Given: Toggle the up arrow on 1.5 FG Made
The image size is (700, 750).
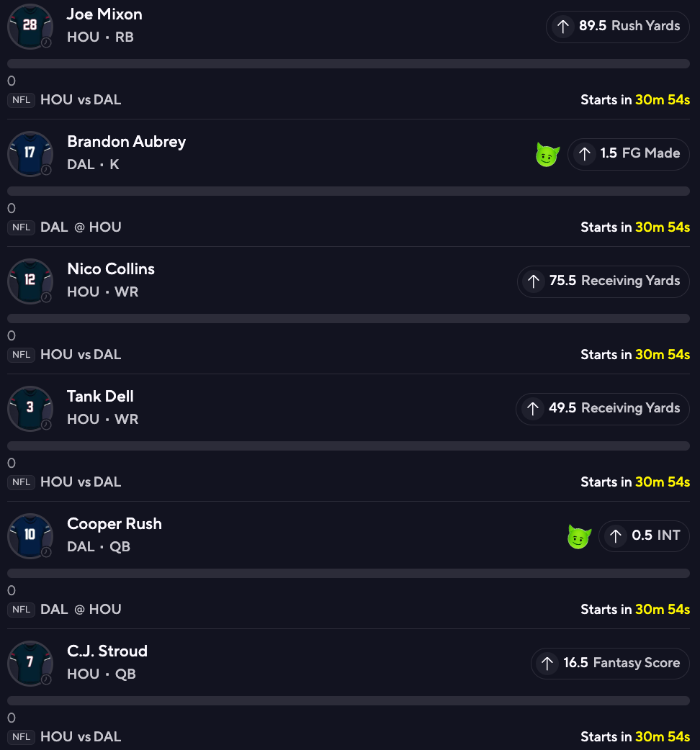Looking at the screenshot, I should [584, 154].
